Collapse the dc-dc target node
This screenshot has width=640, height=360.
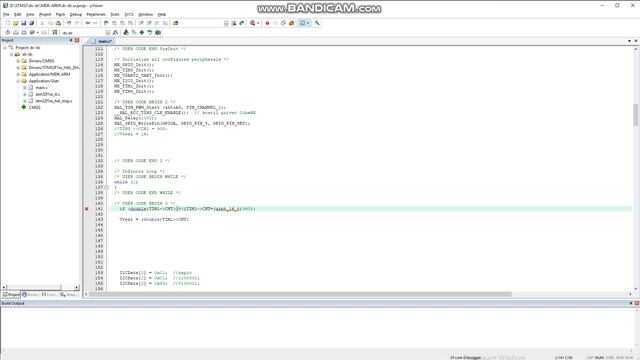[11, 54]
